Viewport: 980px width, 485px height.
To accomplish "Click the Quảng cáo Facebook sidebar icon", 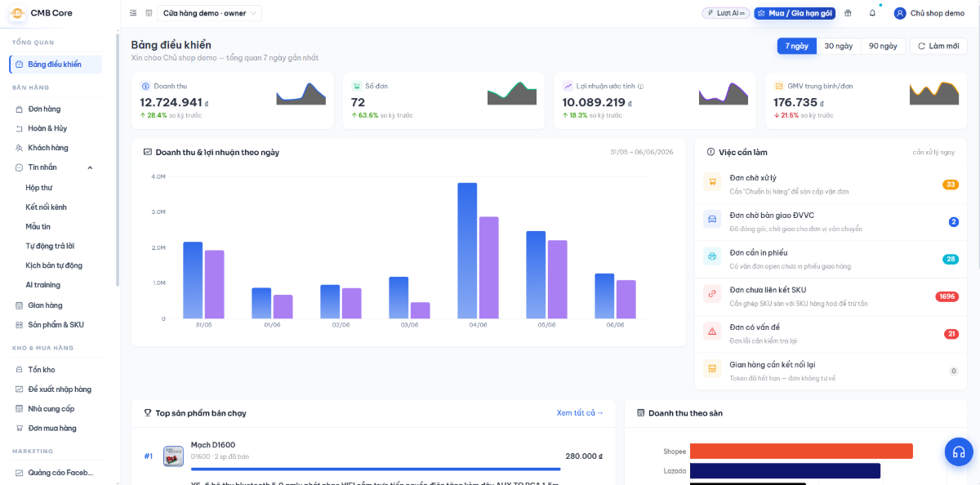I will click(x=20, y=473).
